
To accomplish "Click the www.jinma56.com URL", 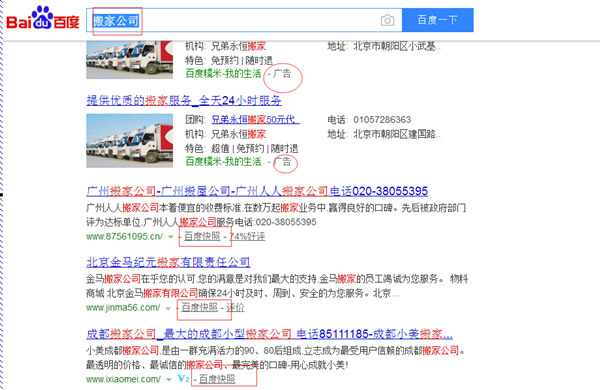I will pos(123,308).
